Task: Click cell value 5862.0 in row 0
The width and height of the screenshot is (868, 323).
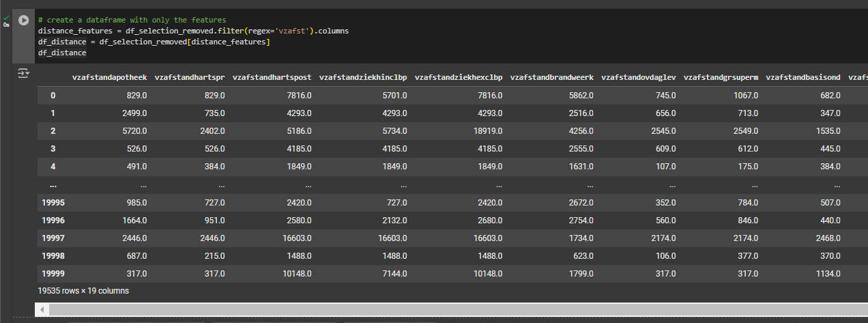Action: (581, 96)
